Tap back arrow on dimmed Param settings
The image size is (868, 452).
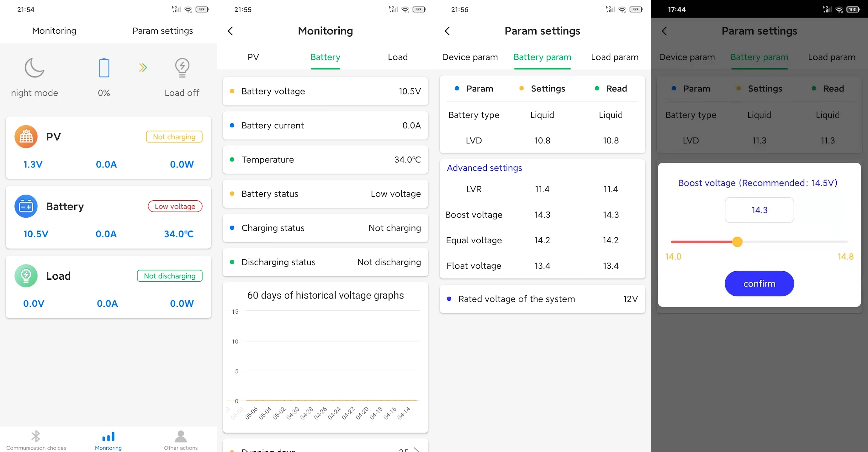pyautogui.click(x=664, y=31)
